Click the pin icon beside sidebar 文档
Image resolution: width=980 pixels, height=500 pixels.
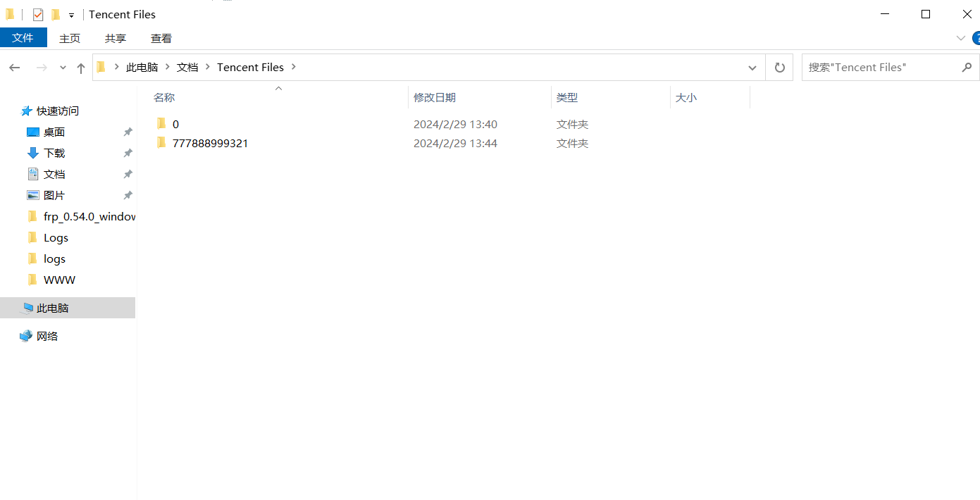pyautogui.click(x=128, y=174)
